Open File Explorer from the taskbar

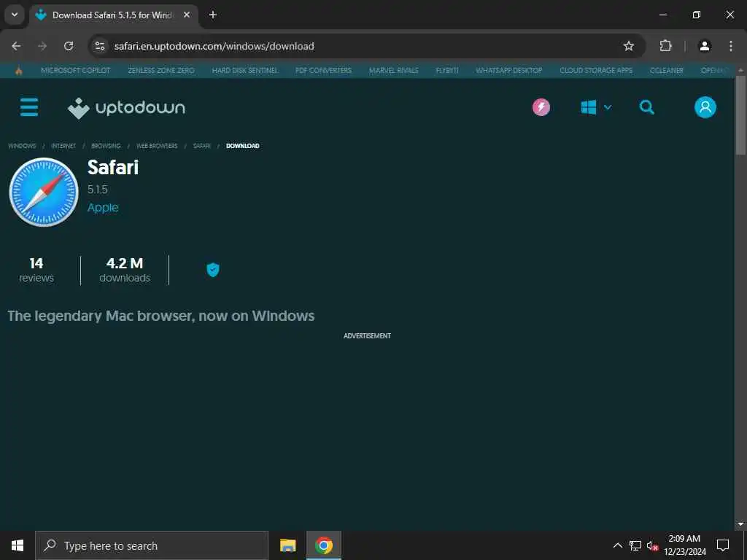pos(287,545)
